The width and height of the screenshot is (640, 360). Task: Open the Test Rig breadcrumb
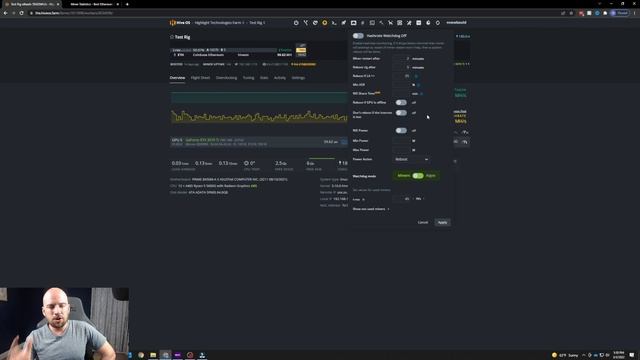[257, 23]
